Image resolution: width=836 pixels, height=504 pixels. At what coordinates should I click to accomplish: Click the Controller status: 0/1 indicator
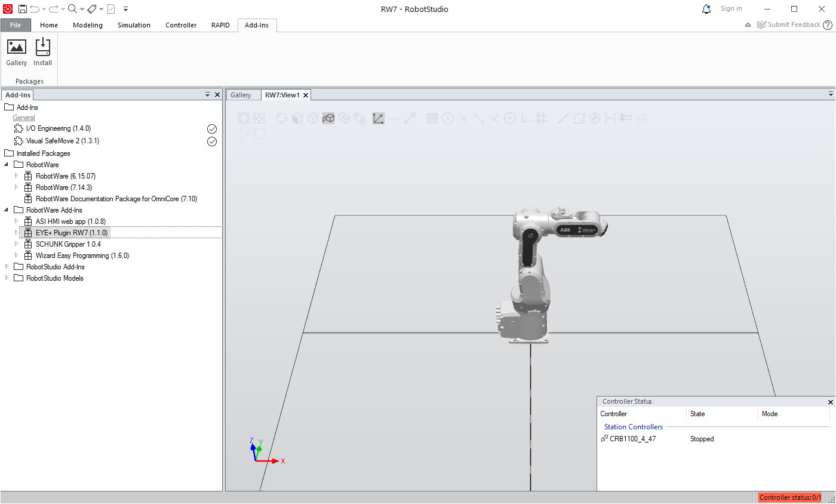789,497
